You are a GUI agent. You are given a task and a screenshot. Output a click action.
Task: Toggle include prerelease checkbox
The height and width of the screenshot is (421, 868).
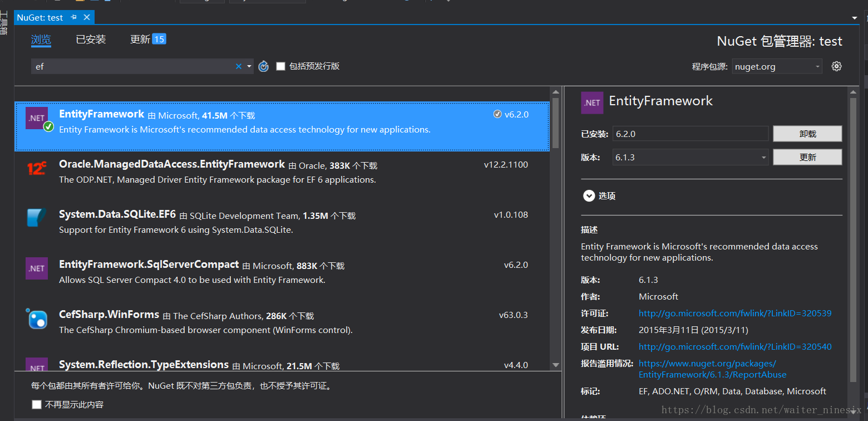[x=280, y=66]
